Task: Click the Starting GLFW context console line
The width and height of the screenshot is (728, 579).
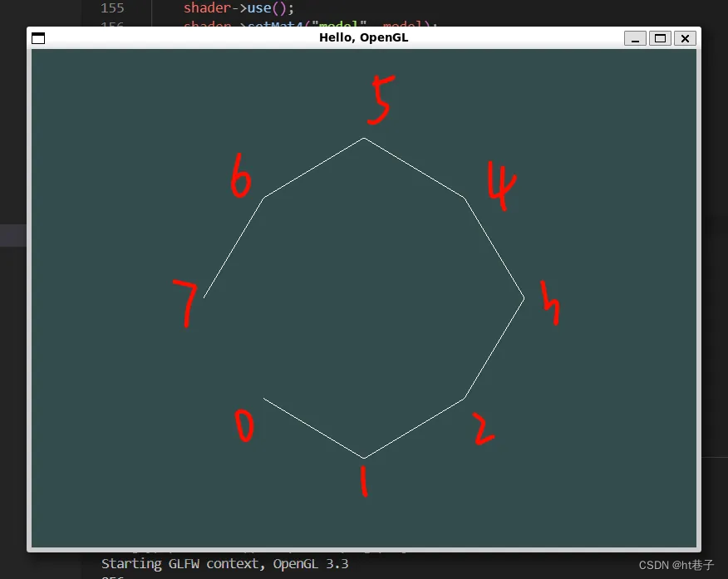Action: click(x=224, y=564)
